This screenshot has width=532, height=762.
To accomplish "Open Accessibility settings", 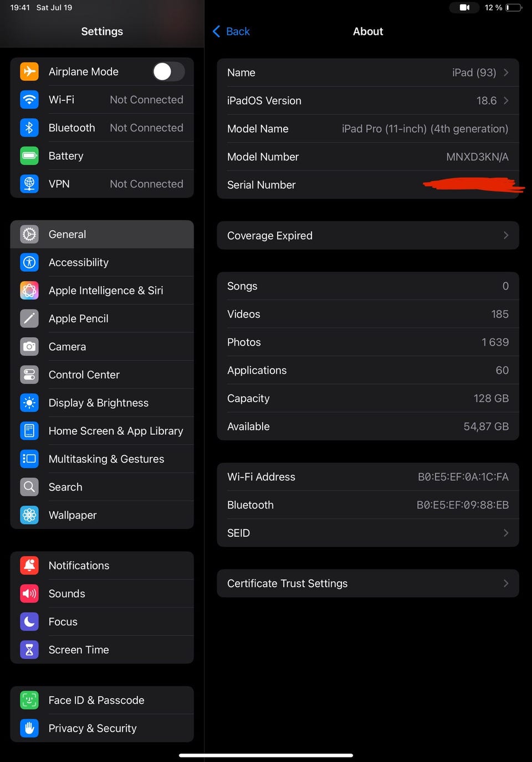I will click(102, 262).
